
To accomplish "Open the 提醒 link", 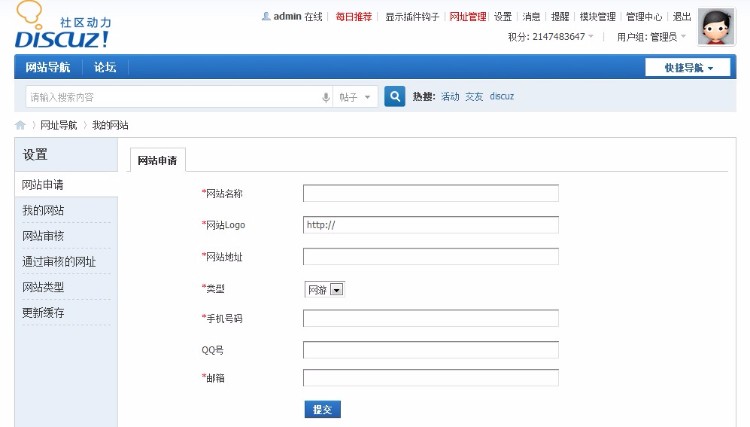I will pyautogui.click(x=560, y=17).
